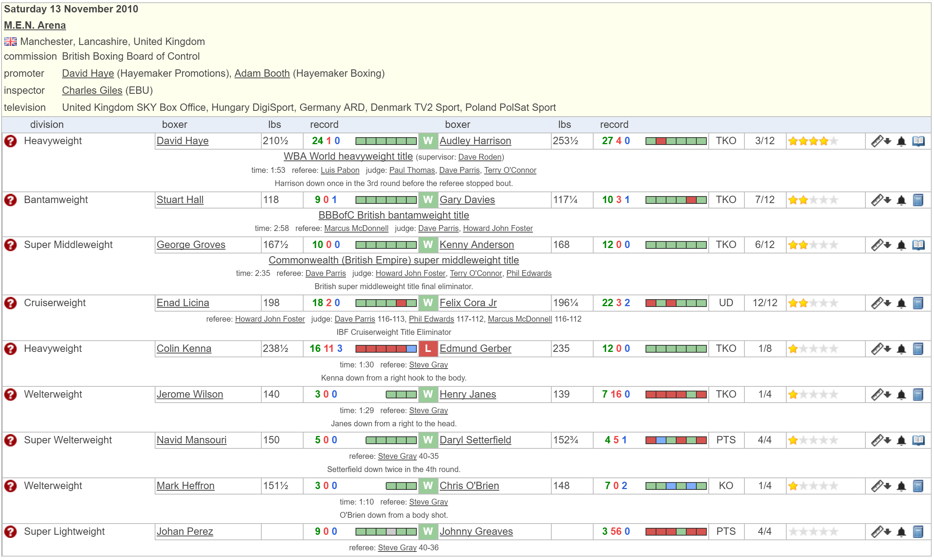Open the book wiki icon for Haye vs Harrison
Screen dimensions: 934x560
[x=918, y=141]
